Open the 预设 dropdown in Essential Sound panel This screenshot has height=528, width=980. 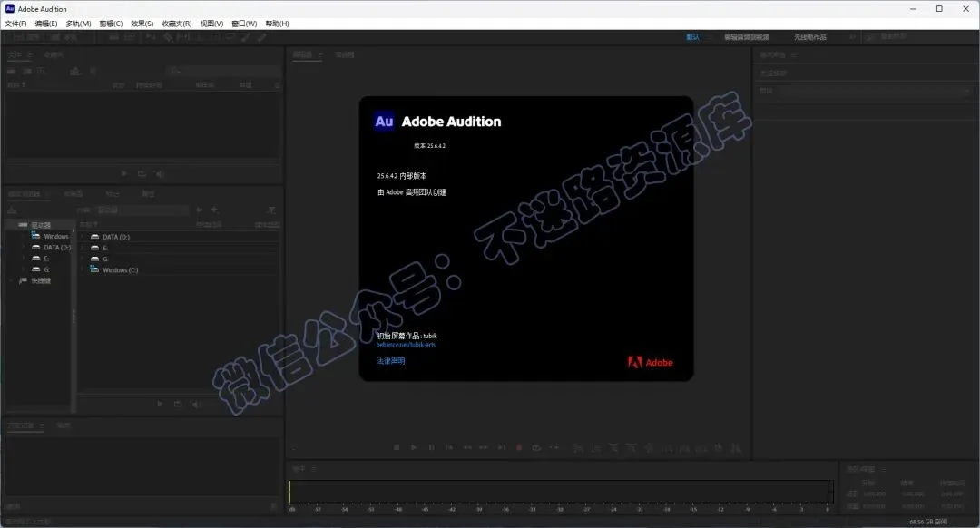point(873,91)
